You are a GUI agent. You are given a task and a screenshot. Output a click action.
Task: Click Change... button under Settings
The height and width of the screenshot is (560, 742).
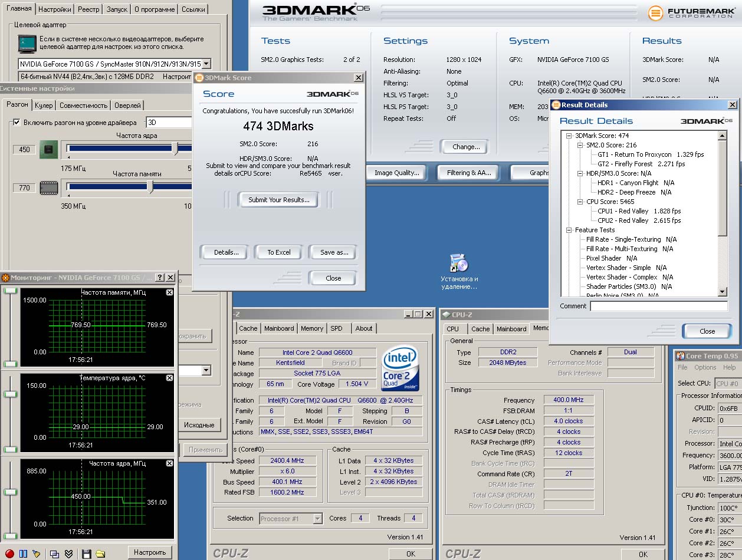click(x=466, y=147)
